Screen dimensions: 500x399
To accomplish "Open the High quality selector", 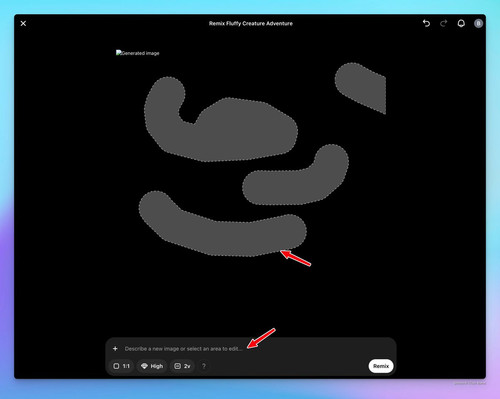I will (x=152, y=366).
